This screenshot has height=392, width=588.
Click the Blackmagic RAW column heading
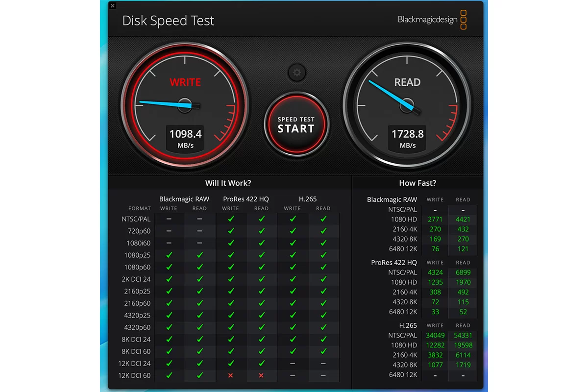pos(184,199)
